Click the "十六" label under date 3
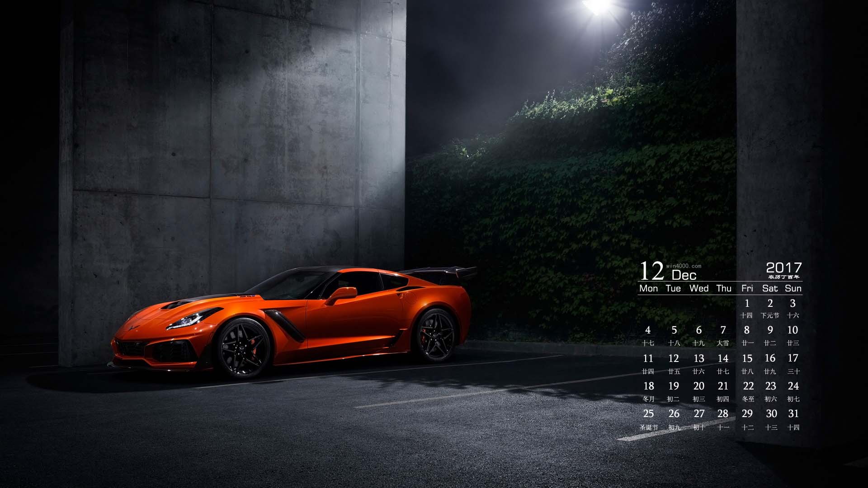This screenshot has width=868, height=488. pos(793,315)
